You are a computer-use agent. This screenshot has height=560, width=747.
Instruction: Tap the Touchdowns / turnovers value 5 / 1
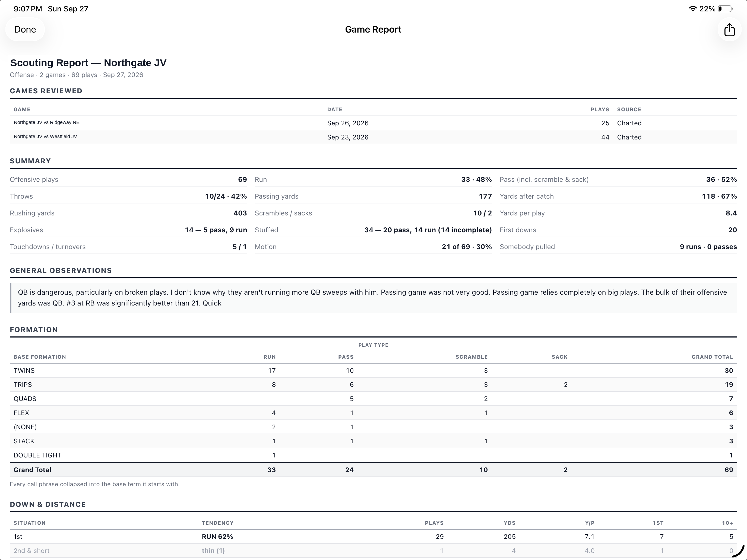click(x=239, y=247)
